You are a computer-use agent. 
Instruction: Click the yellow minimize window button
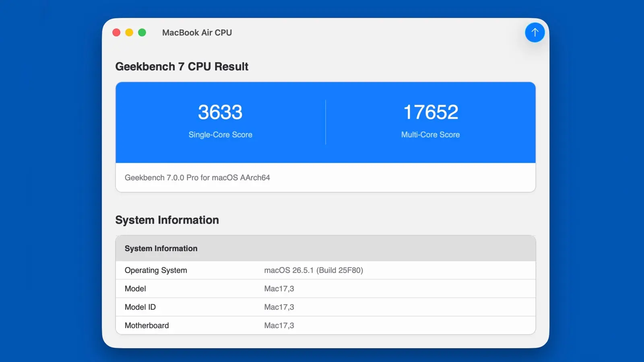(x=129, y=33)
